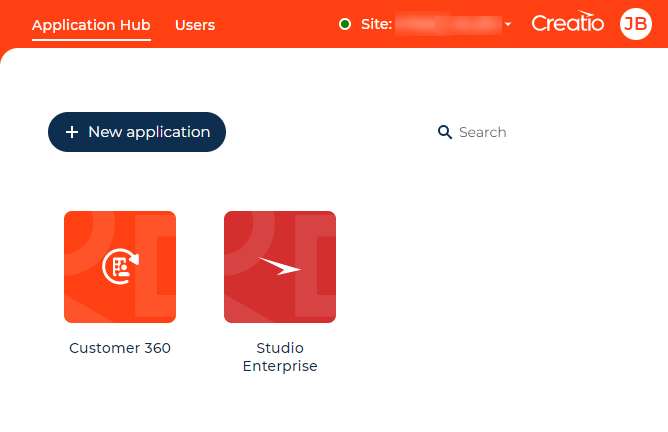Click the Customer 360 label
The image size is (668, 432).
click(x=120, y=348)
